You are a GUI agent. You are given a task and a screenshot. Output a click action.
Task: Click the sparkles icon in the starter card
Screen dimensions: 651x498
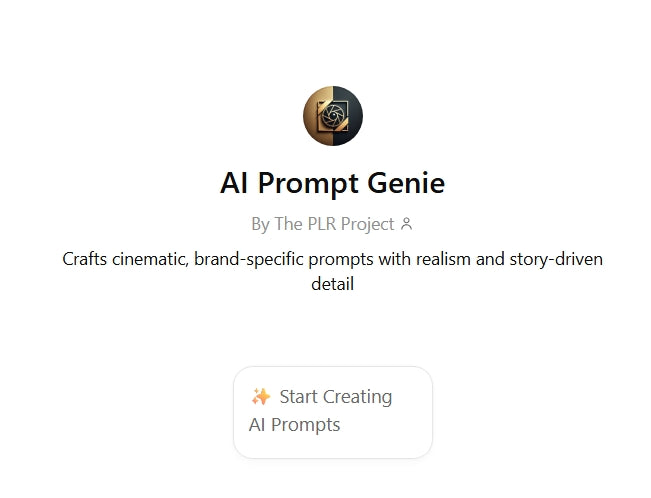[261, 397]
